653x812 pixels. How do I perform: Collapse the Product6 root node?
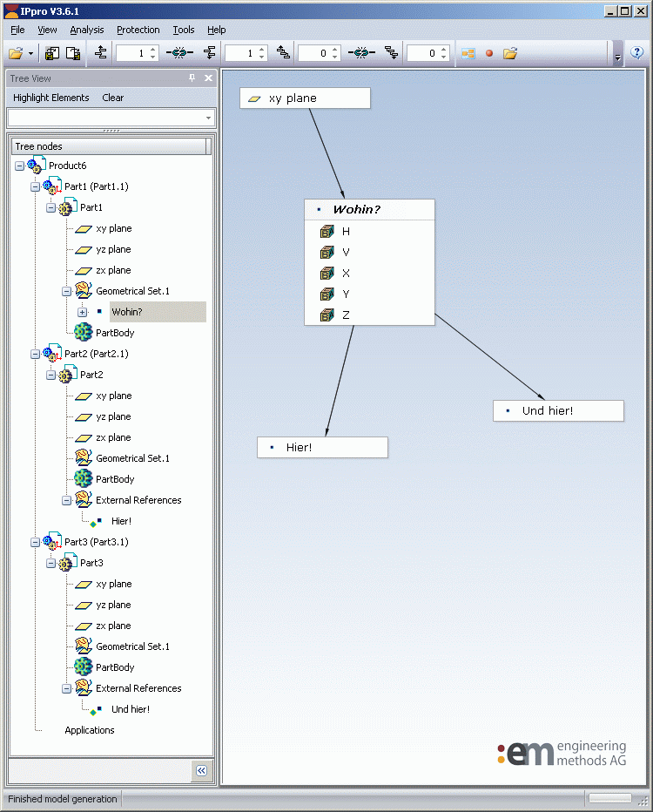click(x=20, y=166)
